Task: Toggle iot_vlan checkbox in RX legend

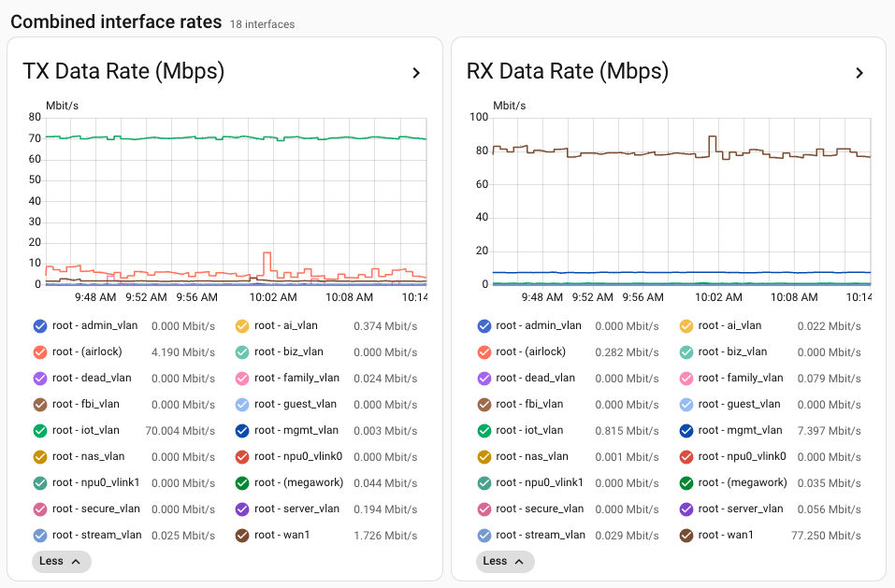Action: (x=484, y=431)
